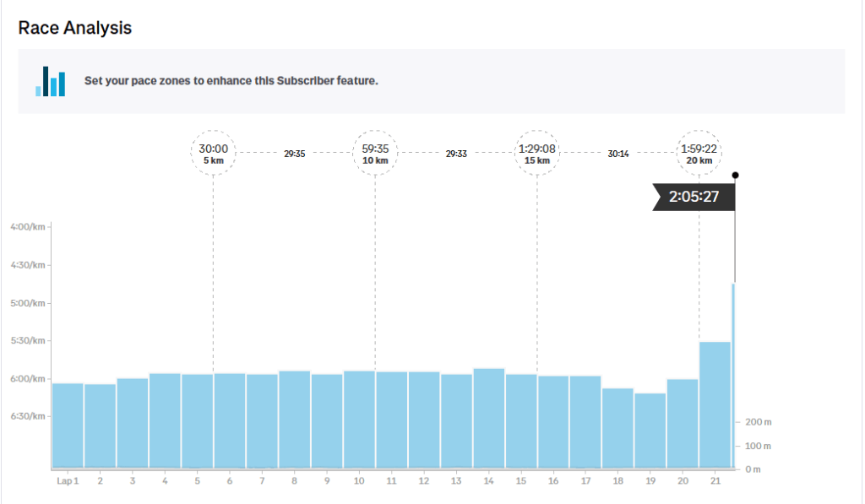Select the 15 km split marker

[x=537, y=154]
